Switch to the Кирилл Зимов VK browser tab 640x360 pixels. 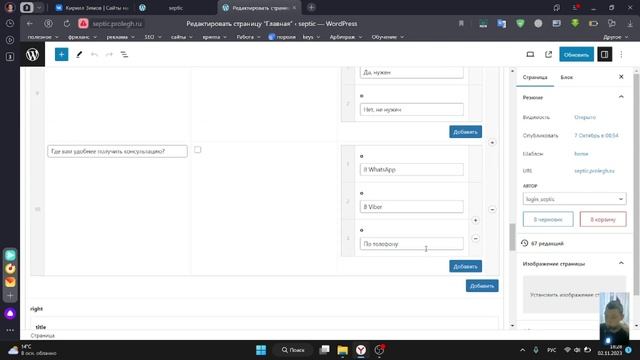coord(92,8)
